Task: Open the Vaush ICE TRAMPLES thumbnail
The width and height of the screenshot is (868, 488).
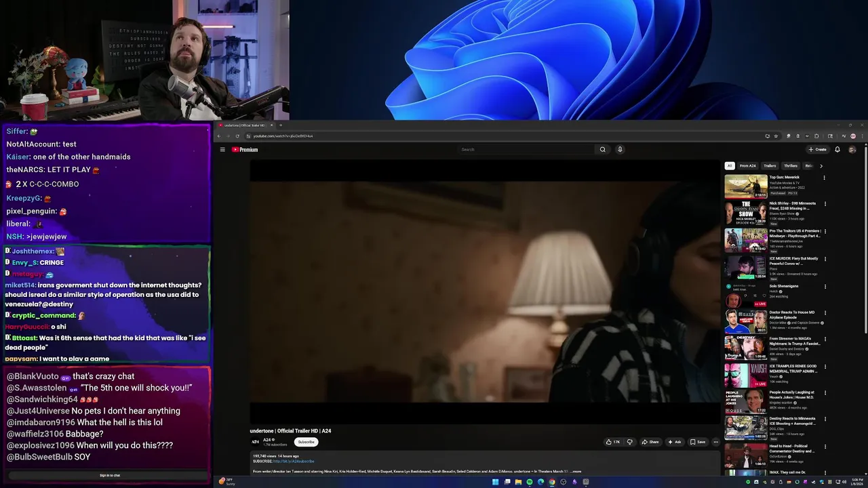Action: (746, 375)
